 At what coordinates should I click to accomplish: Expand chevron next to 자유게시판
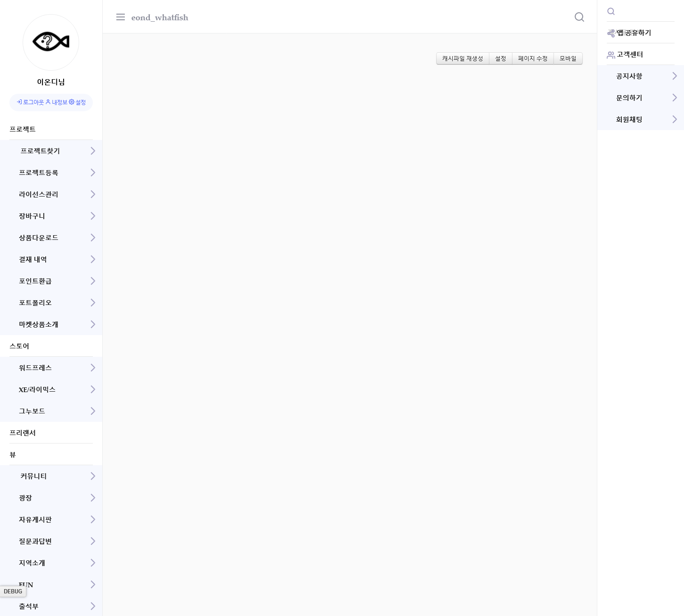pyautogui.click(x=93, y=519)
